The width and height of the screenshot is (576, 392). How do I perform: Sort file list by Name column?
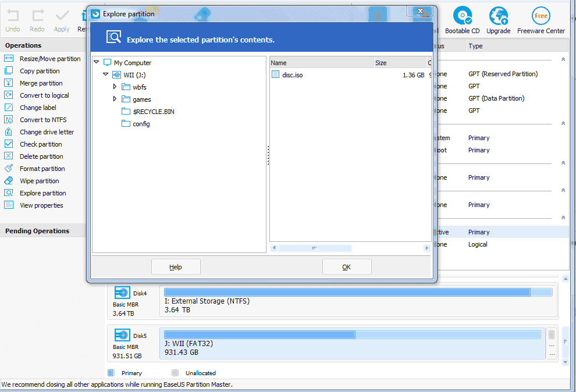point(321,63)
